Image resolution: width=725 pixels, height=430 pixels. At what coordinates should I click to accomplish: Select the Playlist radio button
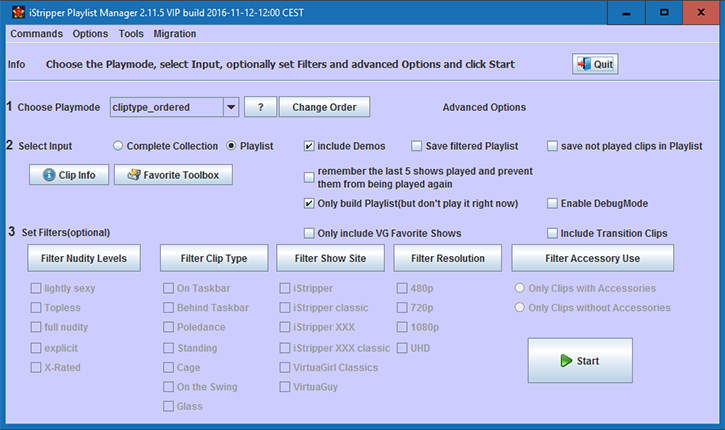tap(231, 146)
